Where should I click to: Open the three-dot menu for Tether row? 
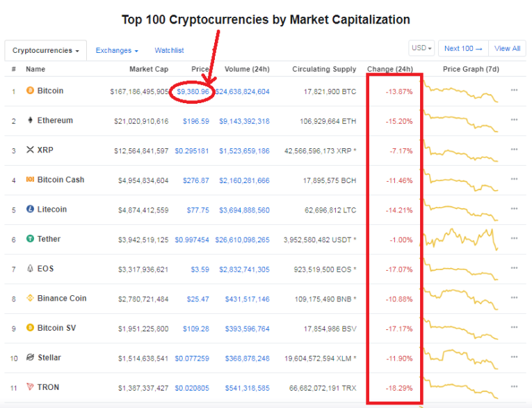click(x=514, y=238)
